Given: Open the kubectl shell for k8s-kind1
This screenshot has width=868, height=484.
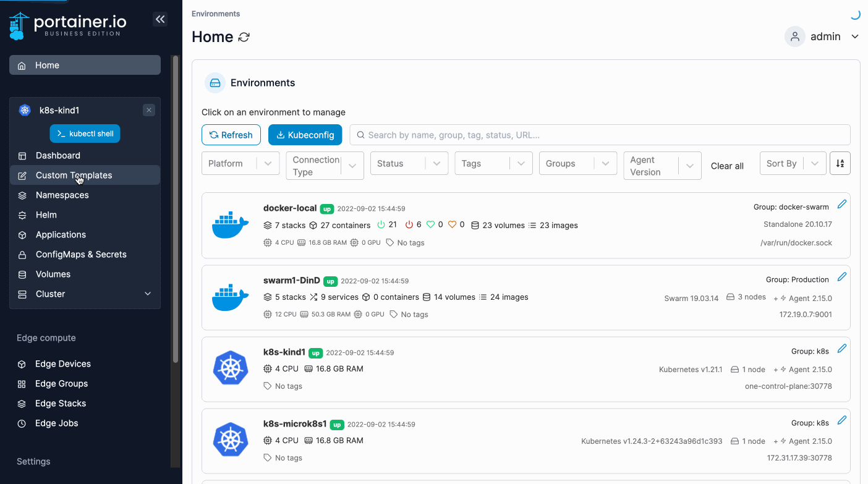Looking at the screenshot, I should (x=85, y=133).
